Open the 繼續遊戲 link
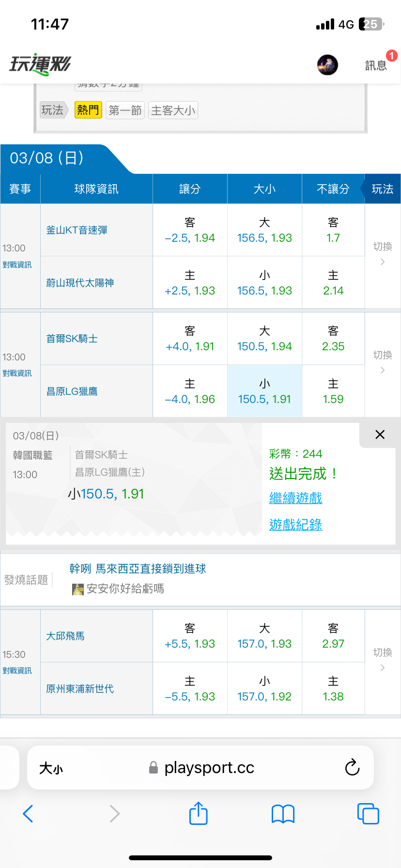The width and height of the screenshot is (401, 868). pyautogui.click(x=295, y=498)
